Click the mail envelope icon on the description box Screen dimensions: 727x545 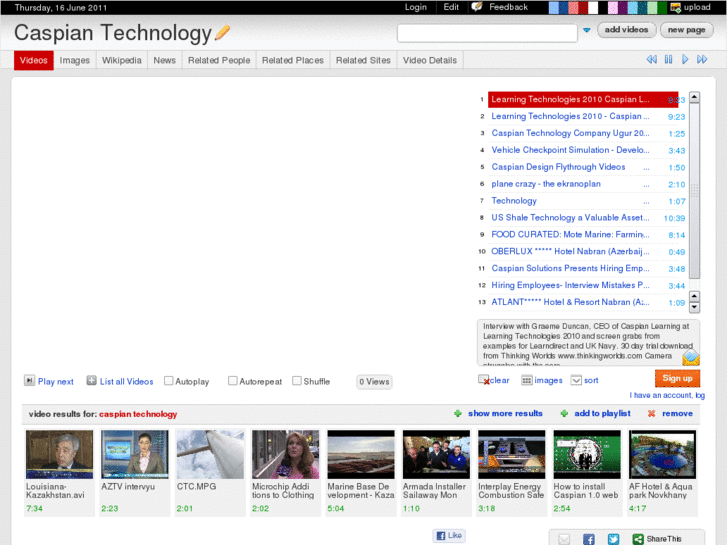coord(691,358)
